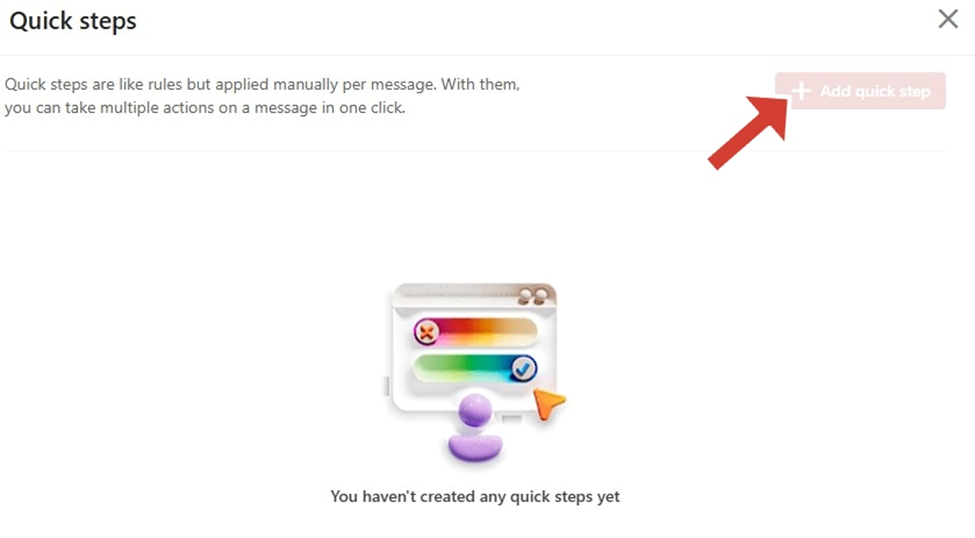Viewport: 975px width, 538px height.
Task: Click the words "applied manually per message"
Action: 325,85
